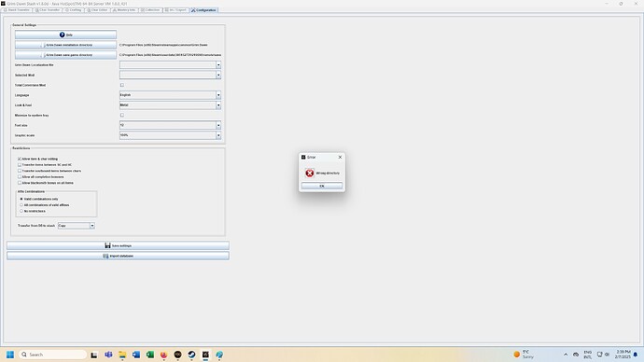Open the ENG language input indicator
Viewport: 644px width, 362px height.
click(x=588, y=355)
